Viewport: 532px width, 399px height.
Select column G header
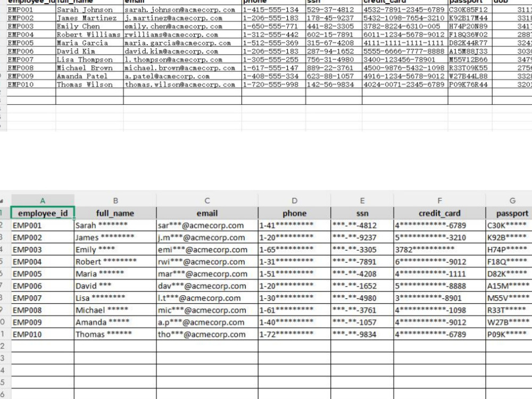(509, 201)
